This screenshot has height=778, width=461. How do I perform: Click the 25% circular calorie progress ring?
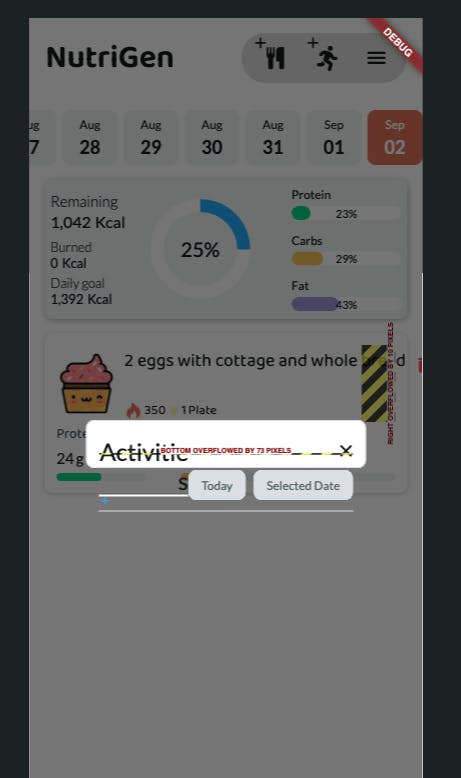click(200, 249)
